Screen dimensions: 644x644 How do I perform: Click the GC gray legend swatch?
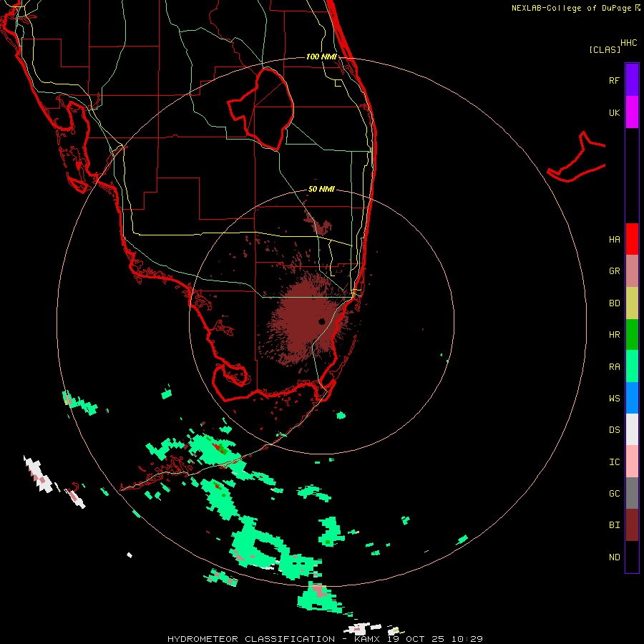coord(632,493)
